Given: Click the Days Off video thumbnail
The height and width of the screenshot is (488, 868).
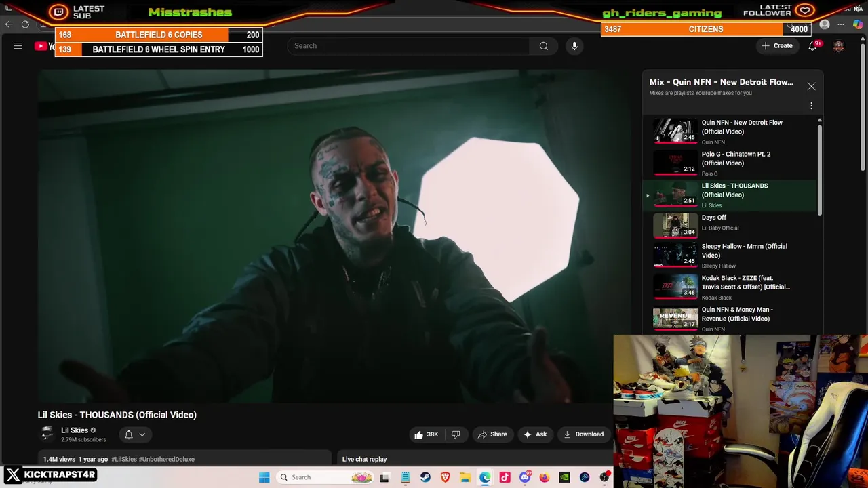Looking at the screenshot, I should 675,226.
